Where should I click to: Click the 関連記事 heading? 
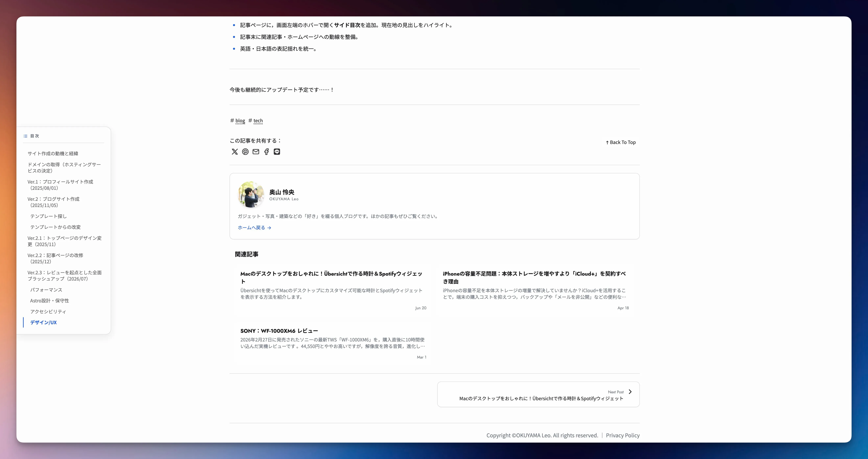tap(247, 254)
